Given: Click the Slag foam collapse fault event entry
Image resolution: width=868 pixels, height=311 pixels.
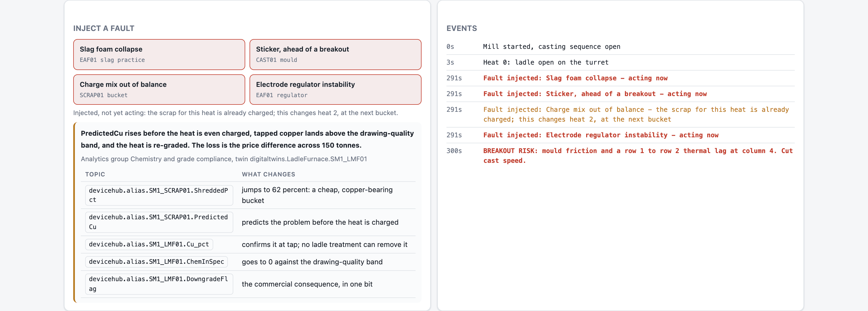Looking at the screenshot, I should tap(575, 78).
